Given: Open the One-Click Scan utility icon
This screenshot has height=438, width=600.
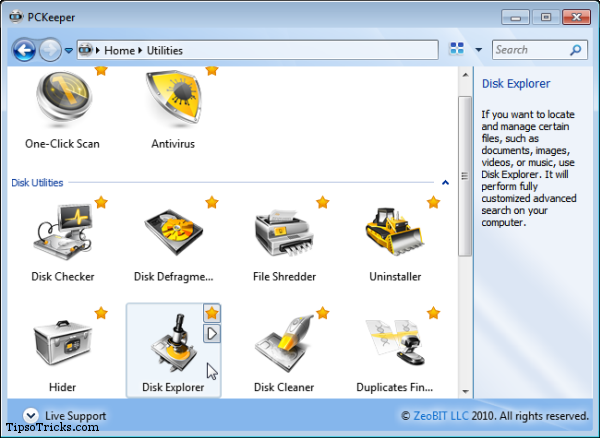Looking at the screenshot, I should click(x=64, y=100).
